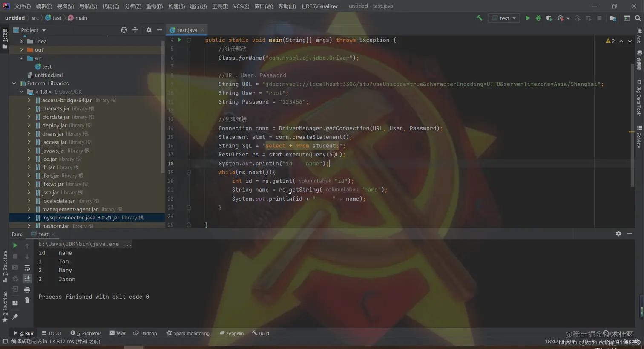
Task: Run test with green play icon in toolbar
Action: tap(528, 18)
